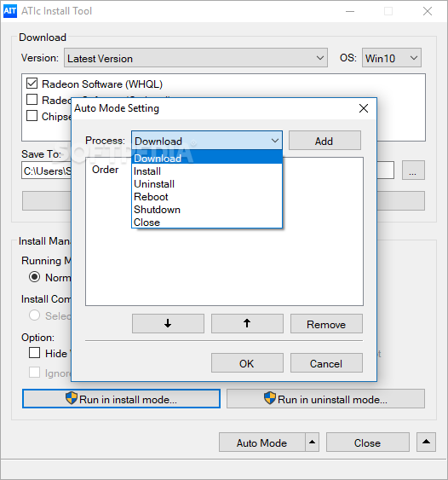This screenshot has width=448, height=480.
Task: Click move down arrow button in dialog
Action: point(168,323)
